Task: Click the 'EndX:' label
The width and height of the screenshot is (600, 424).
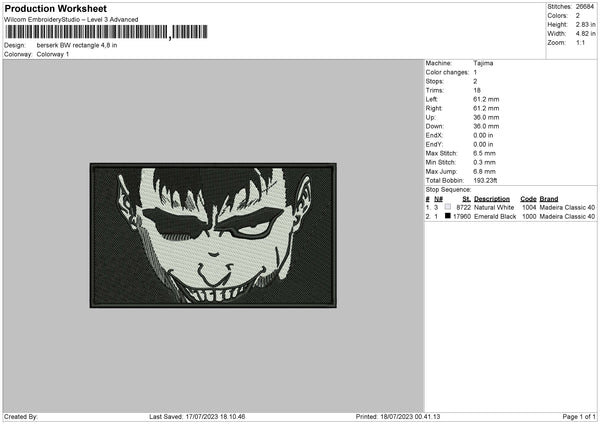Action: coord(434,135)
